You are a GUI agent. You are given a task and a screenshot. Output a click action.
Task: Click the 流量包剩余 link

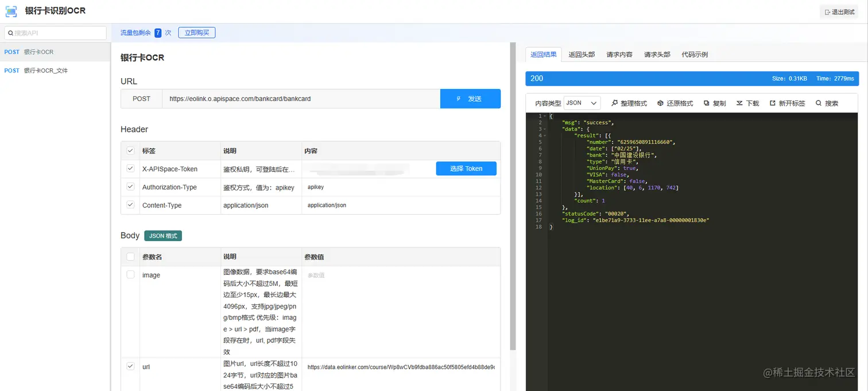[x=135, y=33]
